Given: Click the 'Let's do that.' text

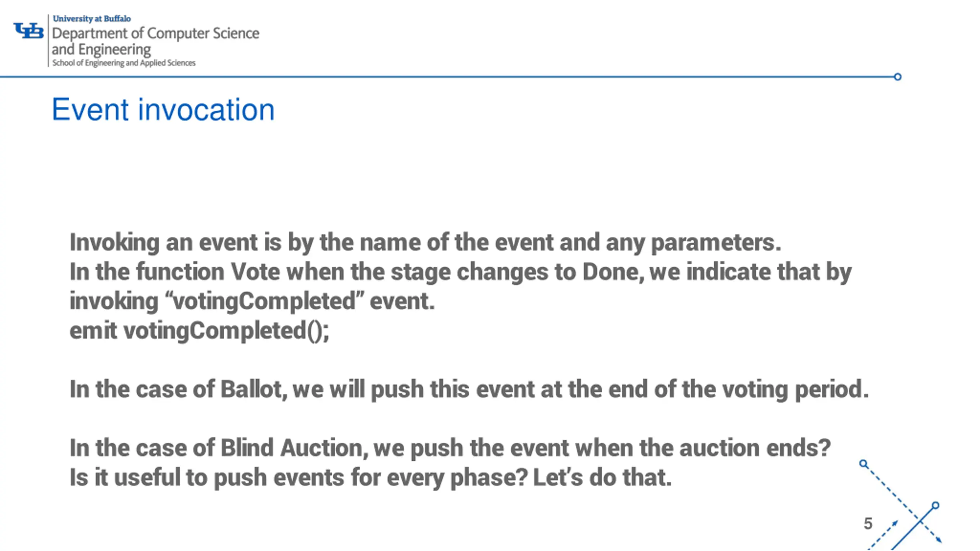Looking at the screenshot, I should [602, 478].
